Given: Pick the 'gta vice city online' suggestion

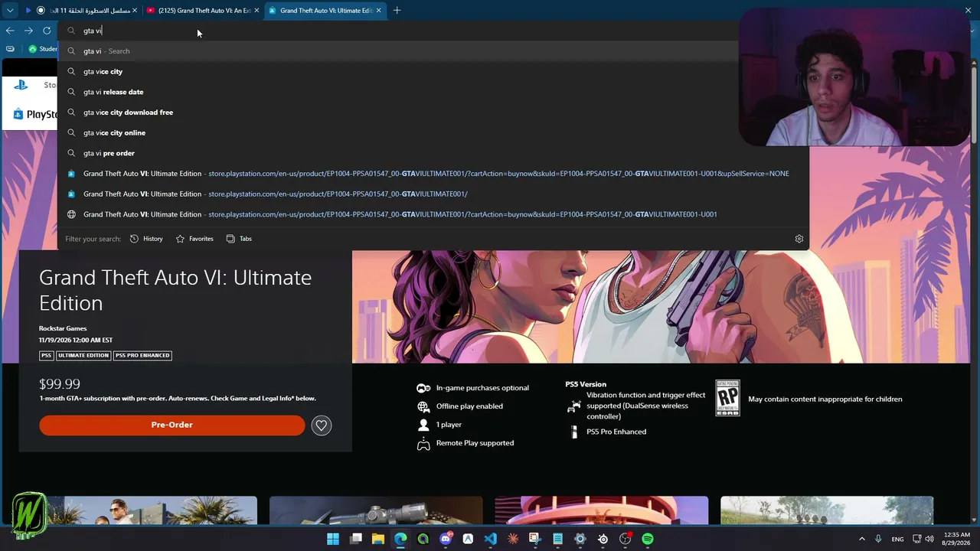Looking at the screenshot, I should pos(433,132).
